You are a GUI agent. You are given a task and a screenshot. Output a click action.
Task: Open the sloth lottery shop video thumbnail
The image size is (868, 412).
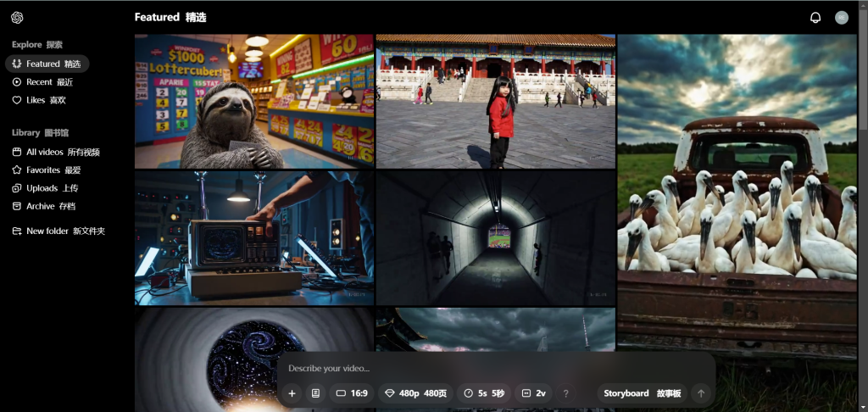[253, 101]
